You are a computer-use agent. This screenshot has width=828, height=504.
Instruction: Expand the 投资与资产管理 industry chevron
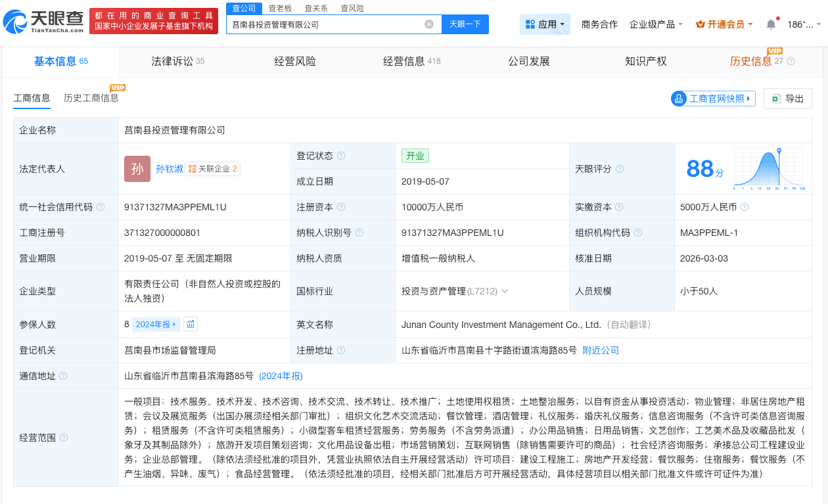(505, 291)
